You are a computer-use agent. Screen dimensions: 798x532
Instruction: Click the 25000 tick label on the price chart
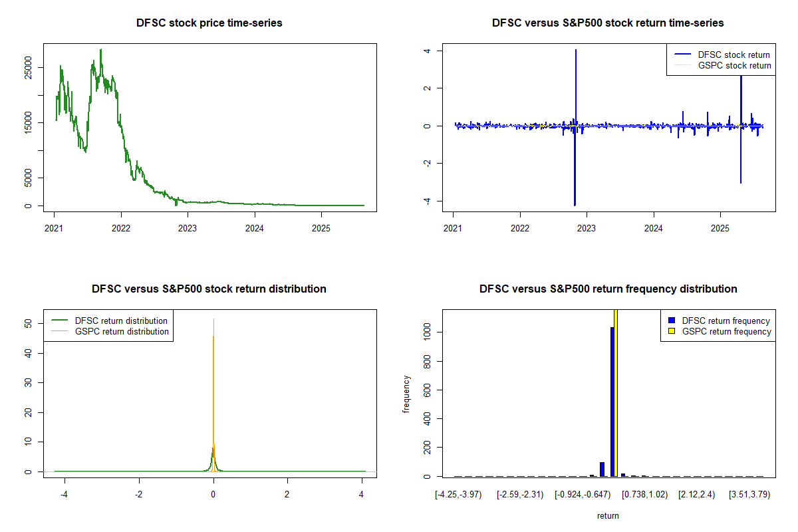coord(28,67)
